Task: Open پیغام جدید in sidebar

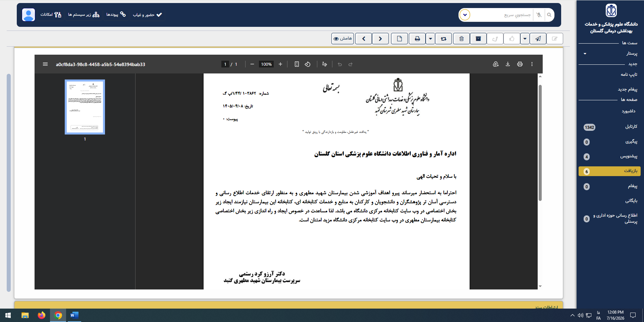Action: tap(628, 89)
